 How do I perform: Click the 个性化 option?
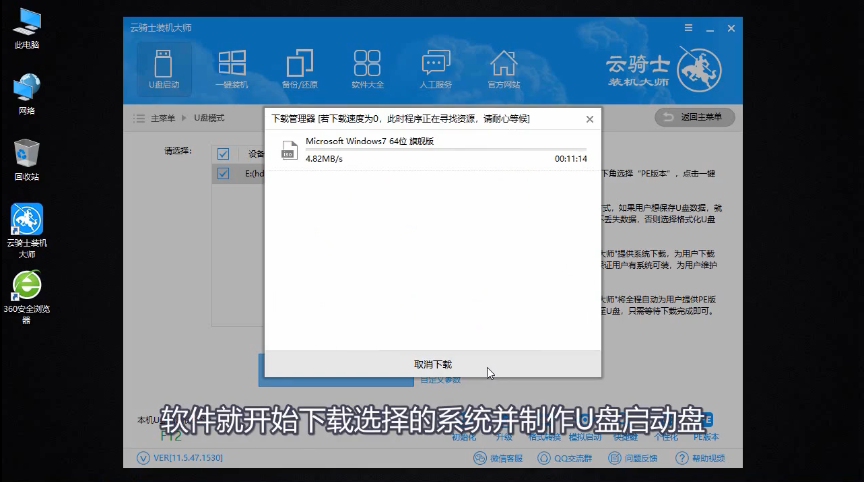click(x=666, y=437)
